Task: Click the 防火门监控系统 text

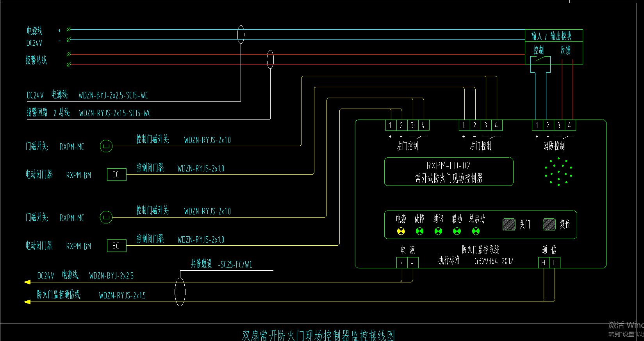Action: tap(481, 250)
